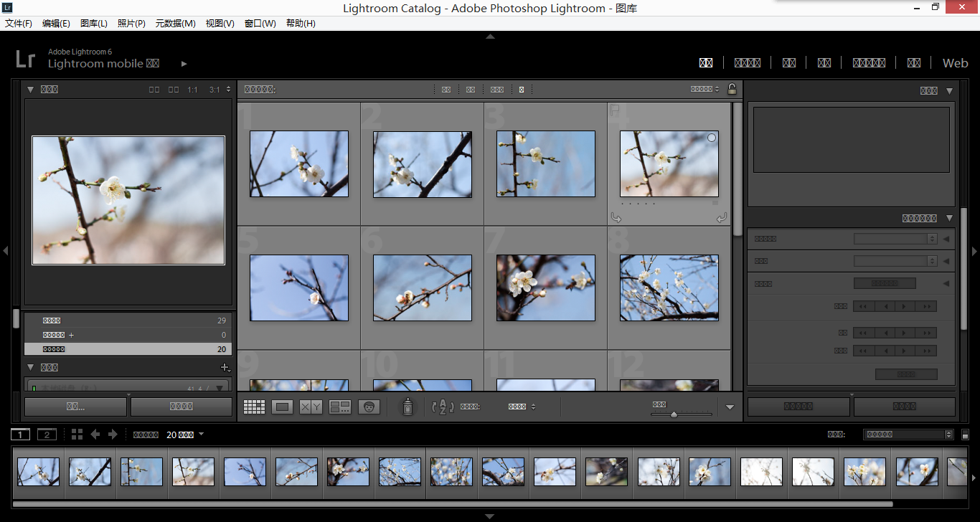
Task: Set Navigator zoom to 1:1
Action: tap(192, 90)
